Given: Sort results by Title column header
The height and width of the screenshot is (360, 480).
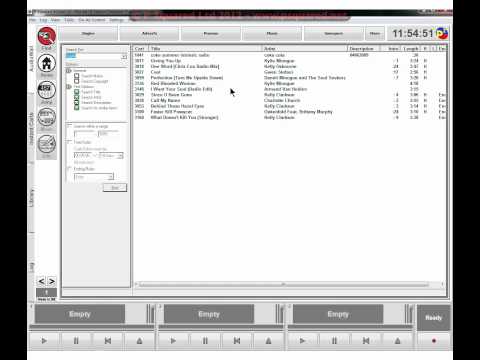Looking at the screenshot, I should click(205, 49).
